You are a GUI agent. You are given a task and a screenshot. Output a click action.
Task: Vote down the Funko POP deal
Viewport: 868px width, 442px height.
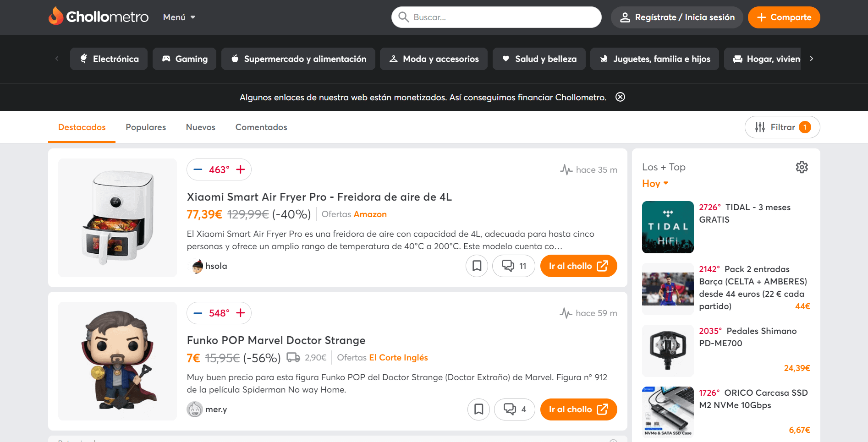point(198,313)
